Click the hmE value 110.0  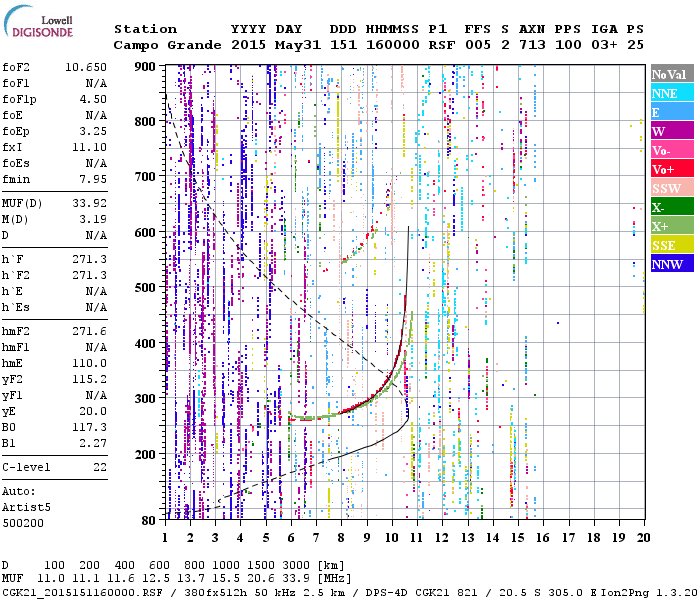point(90,363)
